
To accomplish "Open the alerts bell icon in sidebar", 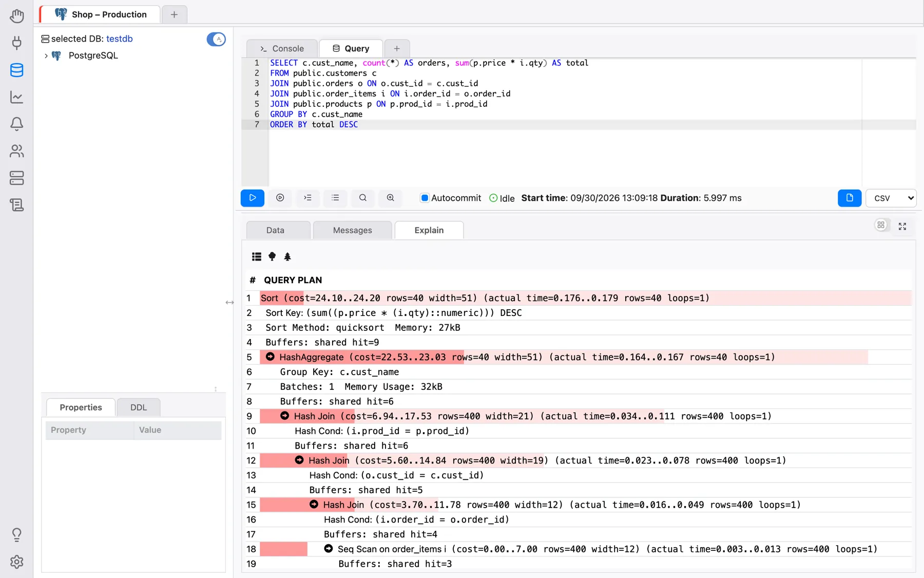I will tap(16, 124).
